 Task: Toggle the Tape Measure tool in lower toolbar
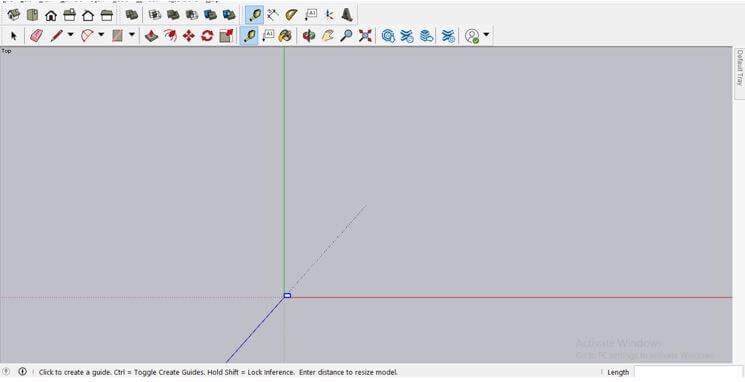click(x=249, y=36)
